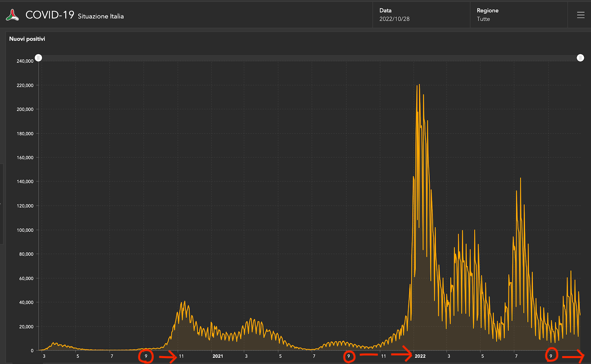591x364 pixels.
Task: Click the 2021 label on the x-axis
Action: click(217, 356)
